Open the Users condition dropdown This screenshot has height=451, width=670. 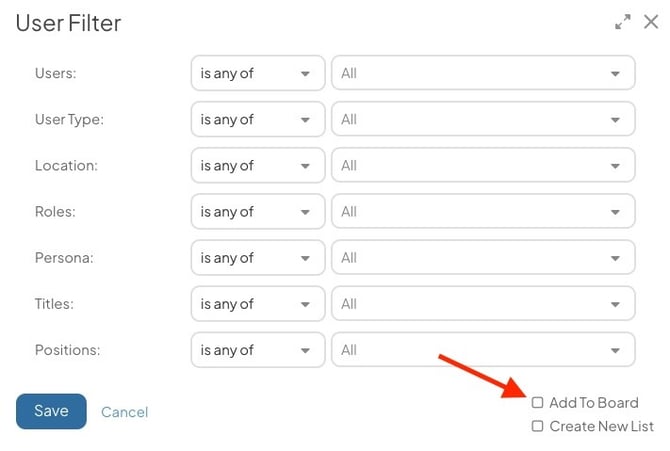(257, 73)
